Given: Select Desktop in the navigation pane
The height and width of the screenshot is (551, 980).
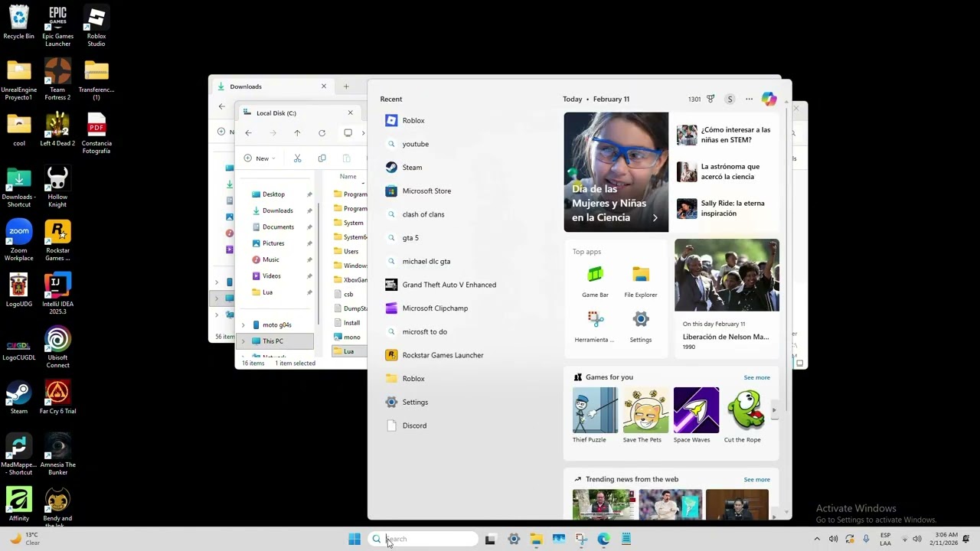Looking at the screenshot, I should coord(273,194).
